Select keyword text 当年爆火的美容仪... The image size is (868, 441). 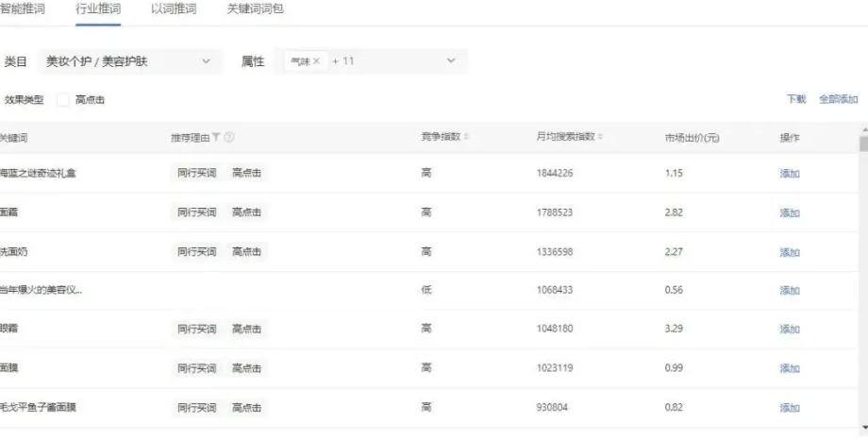[x=41, y=290]
